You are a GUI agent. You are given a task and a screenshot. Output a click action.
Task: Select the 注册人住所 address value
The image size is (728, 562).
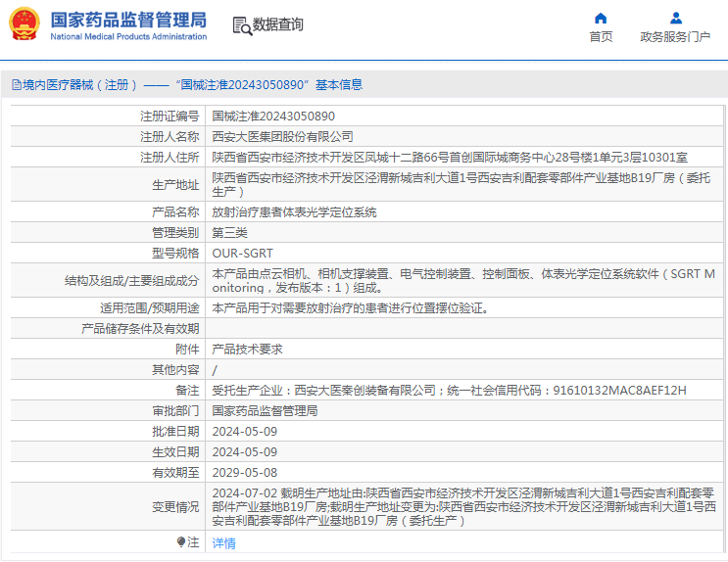click(450, 158)
